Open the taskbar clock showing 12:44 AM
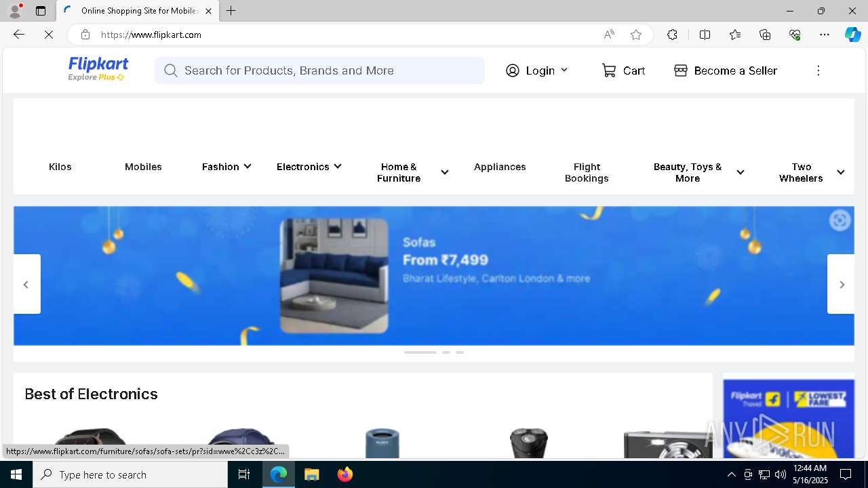 tap(810, 474)
